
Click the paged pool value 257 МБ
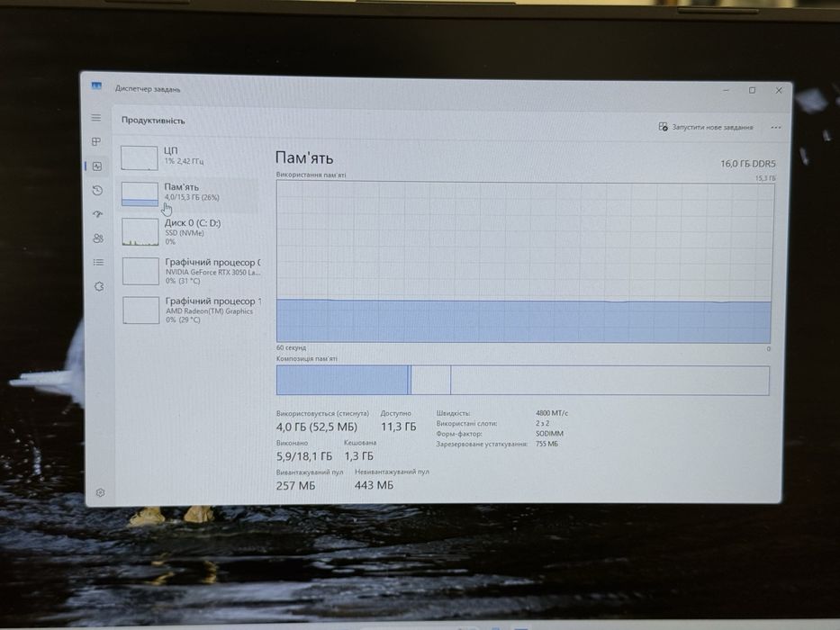pyautogui.click(x=295, y=486)
